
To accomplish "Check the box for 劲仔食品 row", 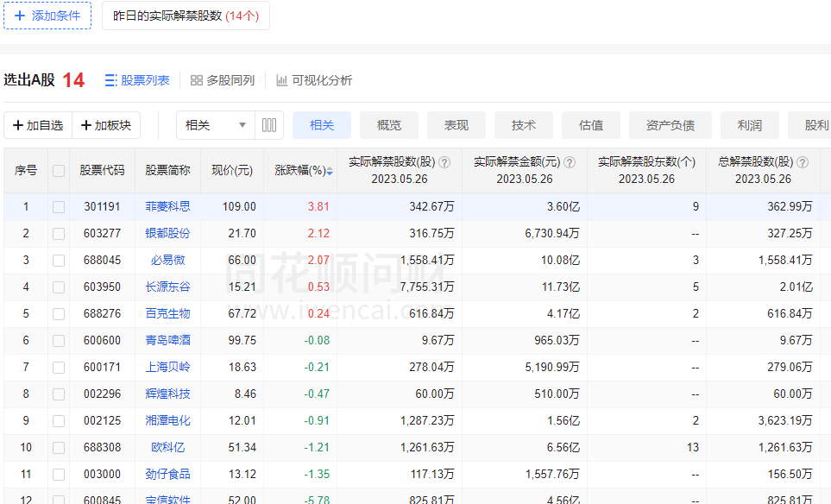I will pyautogui.click(x=59, y=475).
